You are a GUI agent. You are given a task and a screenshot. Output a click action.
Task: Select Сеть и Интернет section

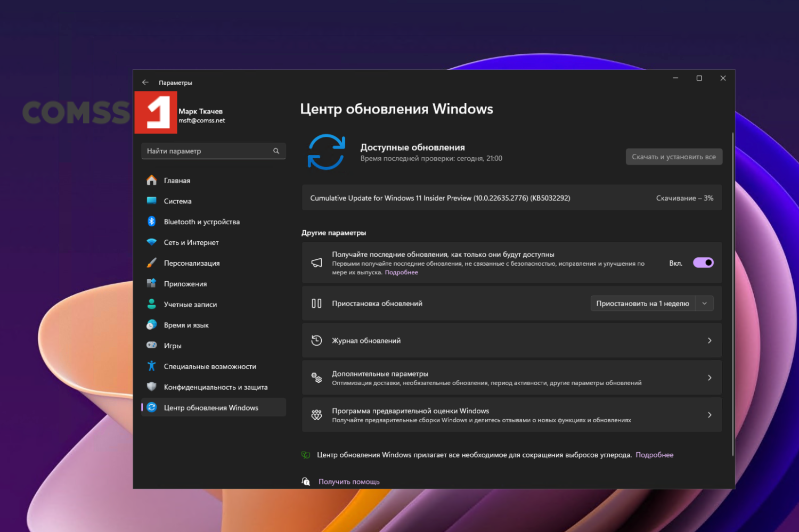coord(214,242)
